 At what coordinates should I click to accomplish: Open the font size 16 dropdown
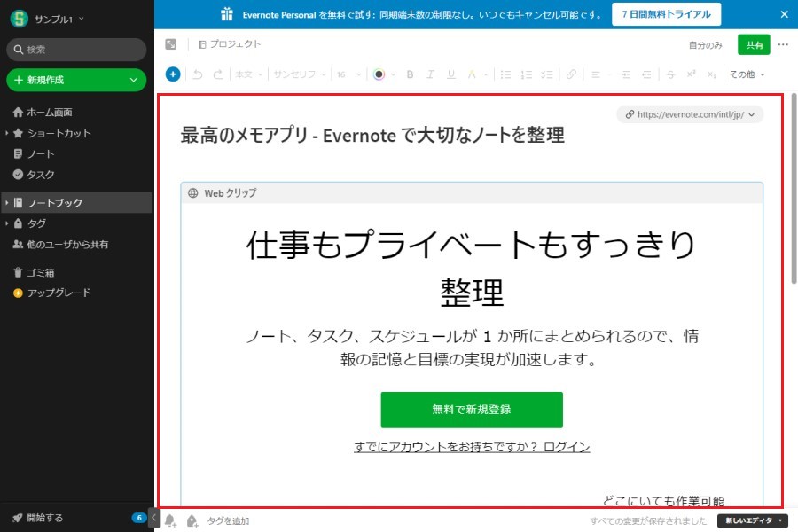coord(348,74)
